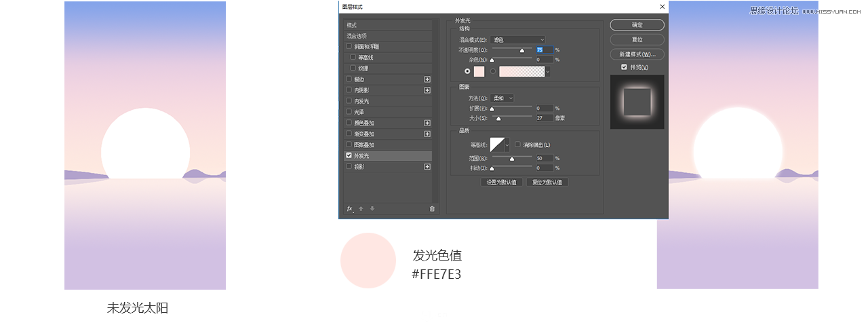Click the 大小 size value field
This screenshot has width=868, height=325.
tap(544, 118)
